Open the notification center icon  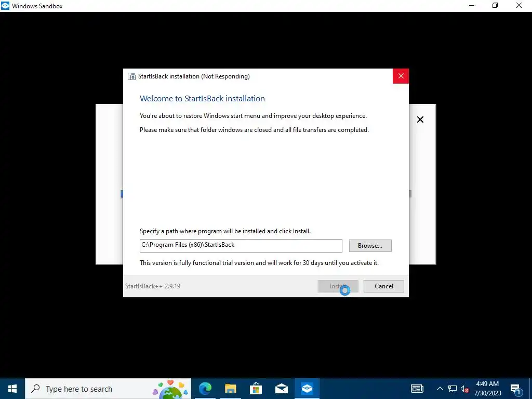(516, 389)
